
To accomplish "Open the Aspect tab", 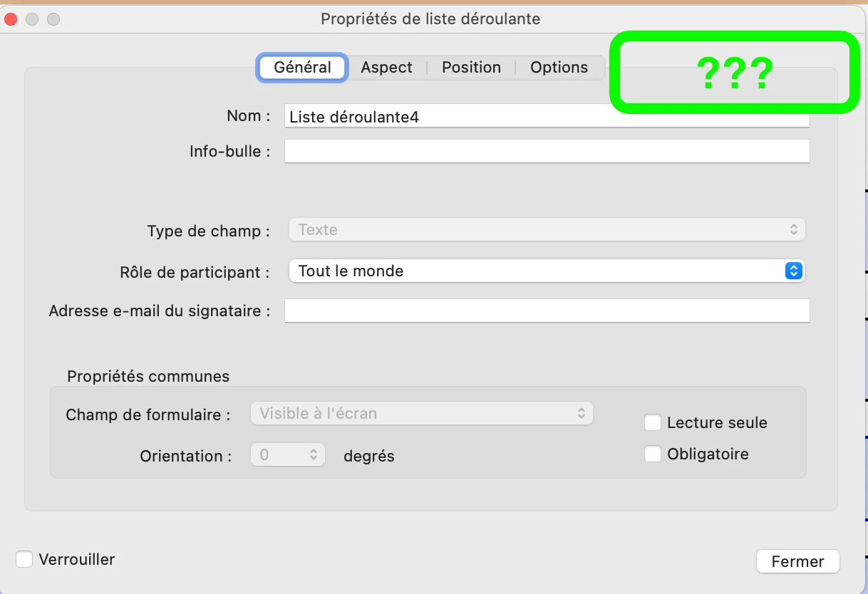I will (x=386, y=68).
